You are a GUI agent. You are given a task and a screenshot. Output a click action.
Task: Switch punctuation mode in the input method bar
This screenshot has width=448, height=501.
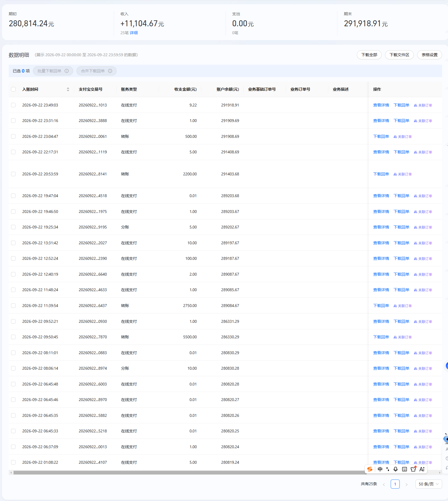(388, 469)
